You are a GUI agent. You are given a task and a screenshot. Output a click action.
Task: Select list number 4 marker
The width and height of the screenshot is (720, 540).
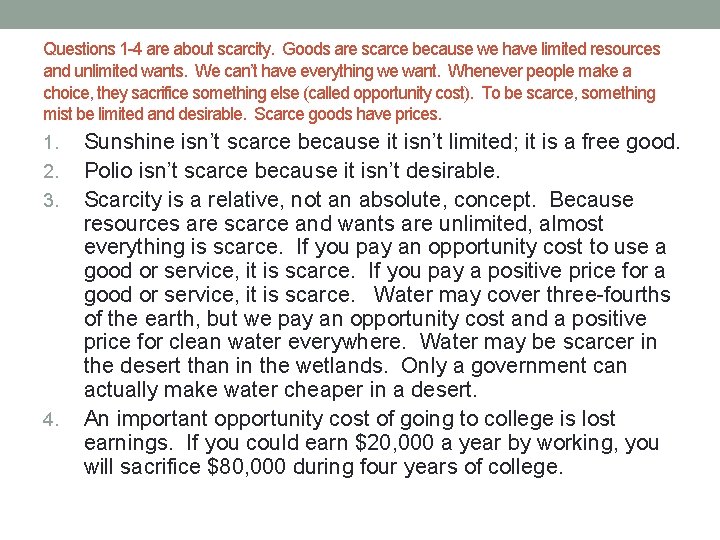pyautogui.click(x=51, y=420)
